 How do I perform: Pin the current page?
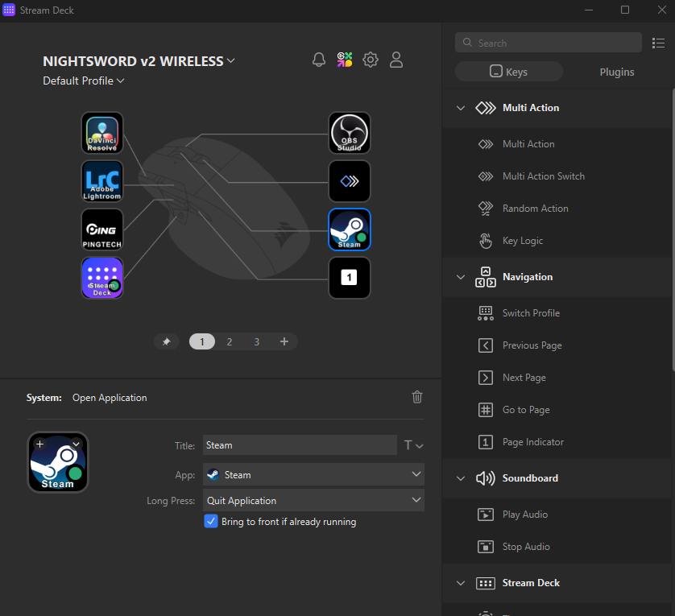(x=166, y=341)
